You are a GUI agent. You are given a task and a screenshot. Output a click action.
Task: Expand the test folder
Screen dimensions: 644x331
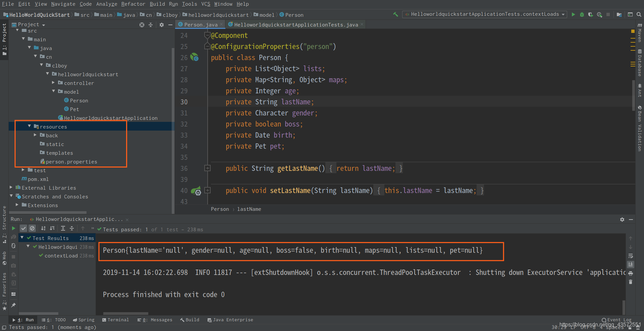(x=23, y=170)
